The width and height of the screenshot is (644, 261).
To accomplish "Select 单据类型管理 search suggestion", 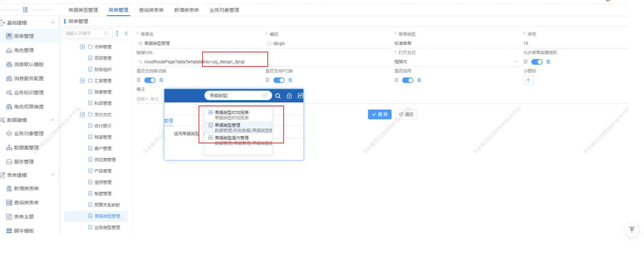I will pyautogui.click(x=238, y=128).
